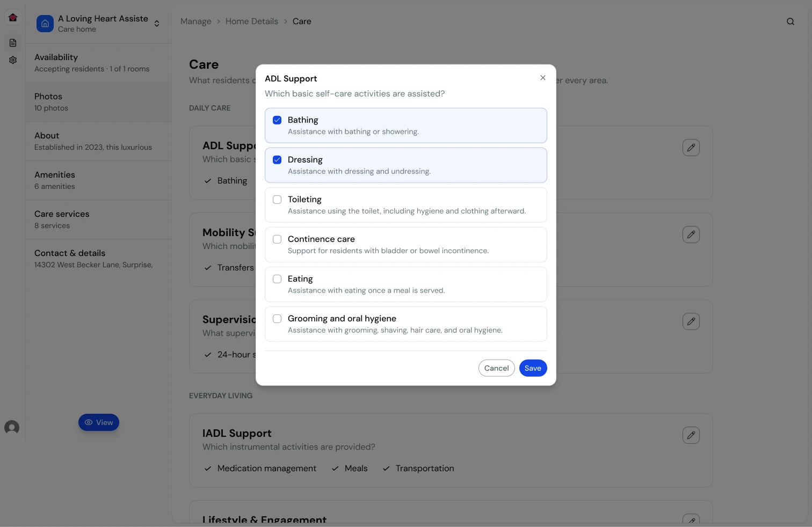This screenshot has width=812, height=527.
Task: Open the Care services section
Action: (x=99, y=219)
